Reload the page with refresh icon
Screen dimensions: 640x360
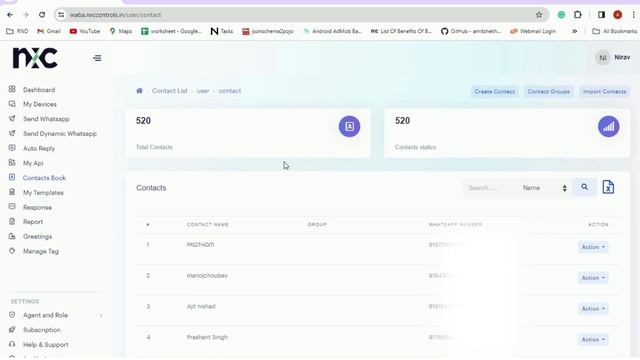pyautogui.click(x=42, y=15)
